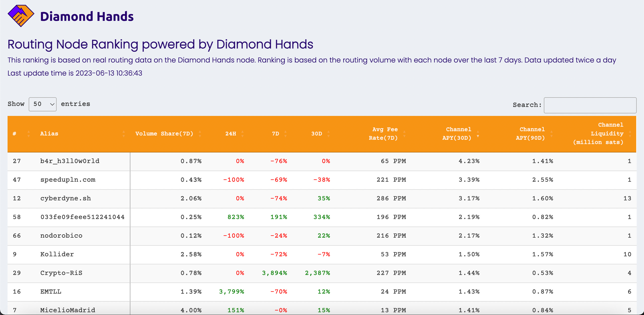
Task: Click the Last update time text
Action: [x=75, y=73]
